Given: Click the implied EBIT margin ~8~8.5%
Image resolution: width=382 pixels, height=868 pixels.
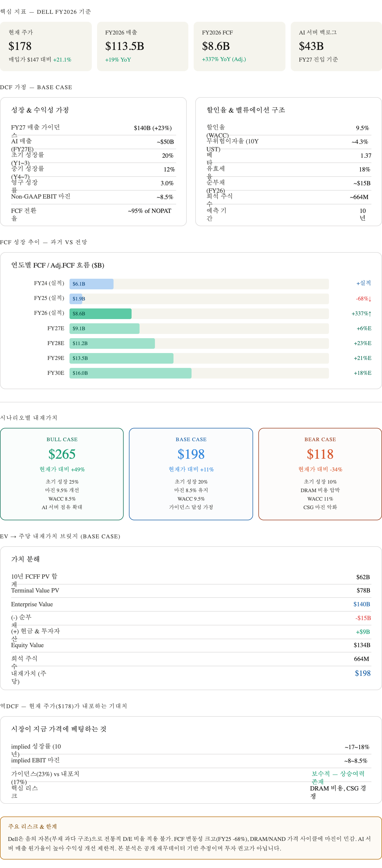Looking at the screenshot, I should pos(355,761).
